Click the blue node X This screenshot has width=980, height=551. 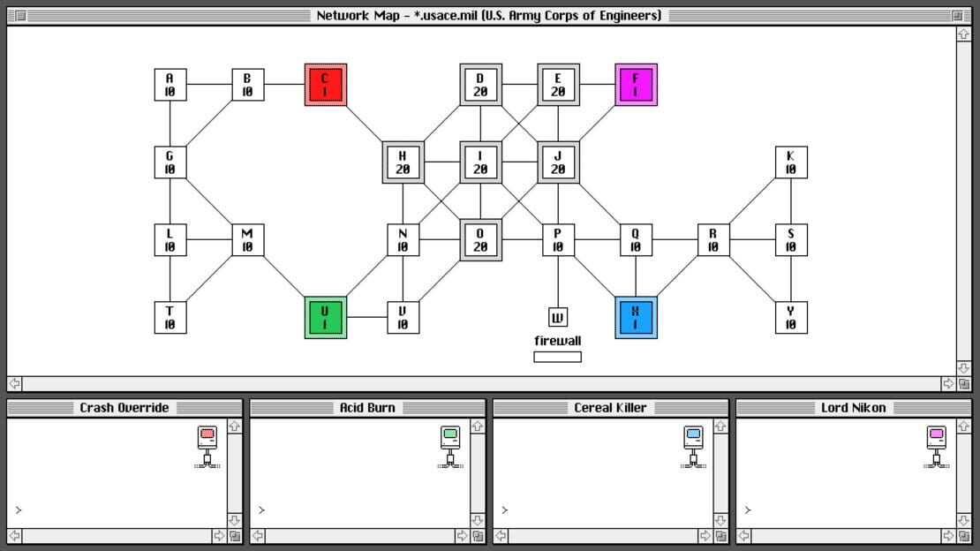pos(636,318)
